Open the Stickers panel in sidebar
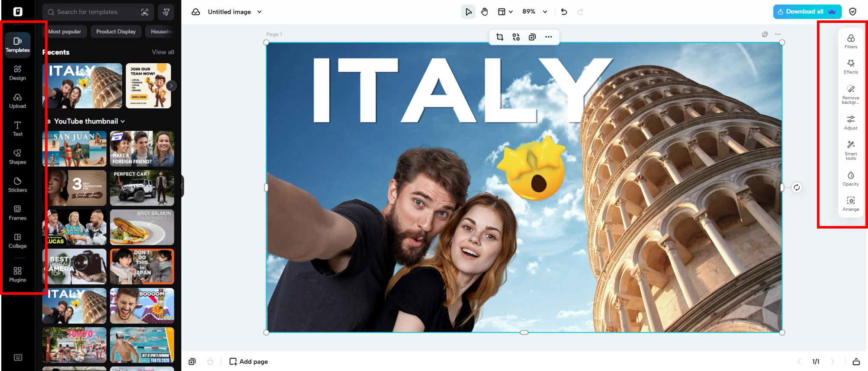 pyautogui.click(x=17, y=184)
